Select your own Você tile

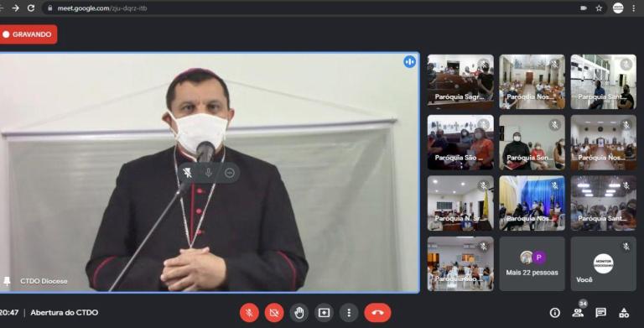(604, 264)
